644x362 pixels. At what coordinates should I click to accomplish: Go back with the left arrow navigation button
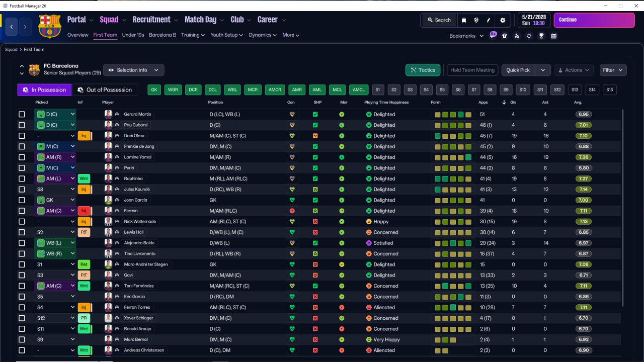tap(12, 27)
